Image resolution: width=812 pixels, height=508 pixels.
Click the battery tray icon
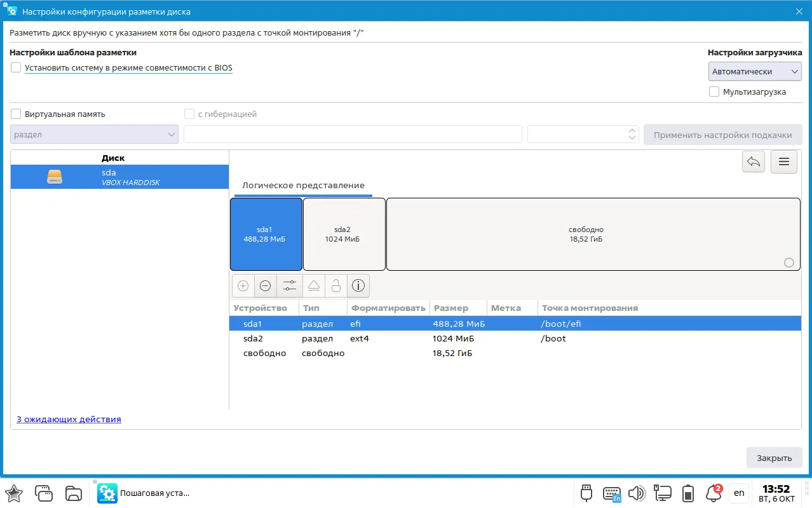pos(688,493)
